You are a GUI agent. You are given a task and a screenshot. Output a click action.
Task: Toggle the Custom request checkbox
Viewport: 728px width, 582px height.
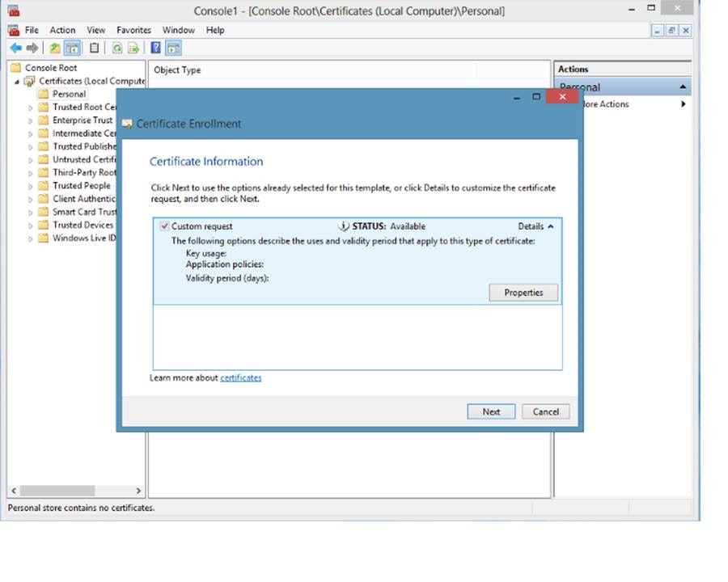pyautogui.click(x=164, y=226)
